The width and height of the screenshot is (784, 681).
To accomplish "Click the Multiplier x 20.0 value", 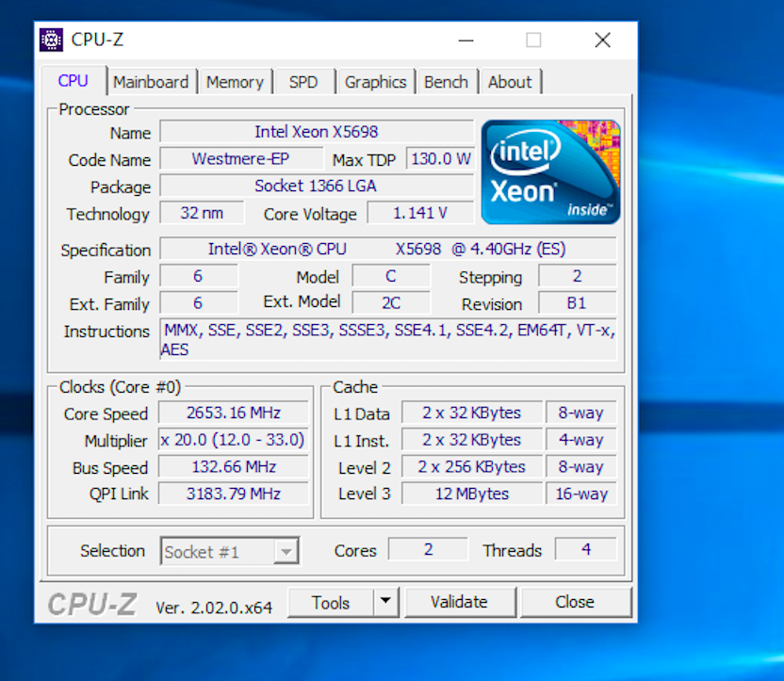I will [x=234, y=440].
